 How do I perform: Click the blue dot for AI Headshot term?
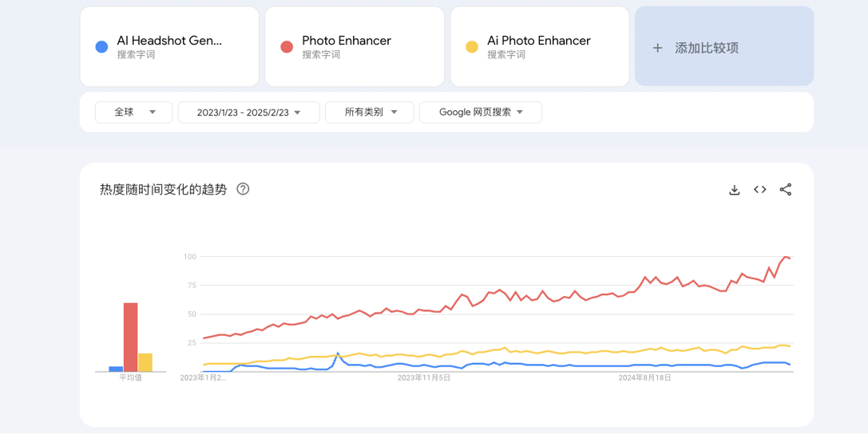pos(101,47)
